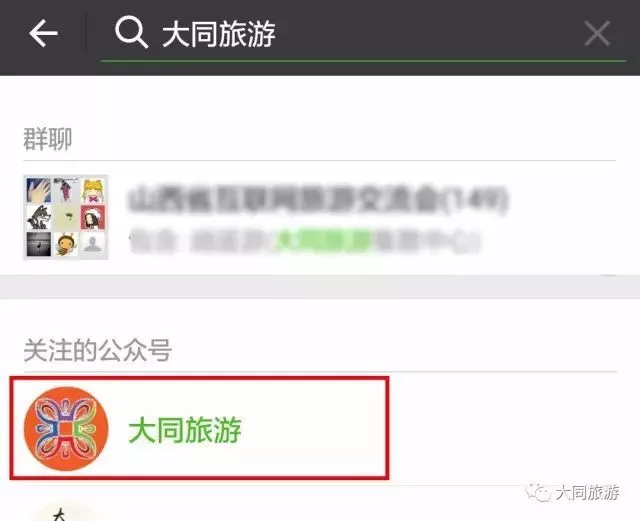
Task: Click the gray default silhouette avatar
Action: pos(93,244)
